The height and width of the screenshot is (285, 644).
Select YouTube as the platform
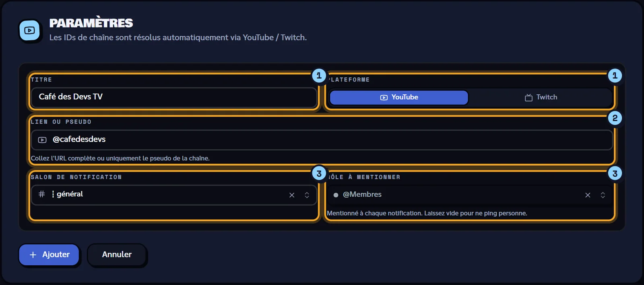(399, 98)
